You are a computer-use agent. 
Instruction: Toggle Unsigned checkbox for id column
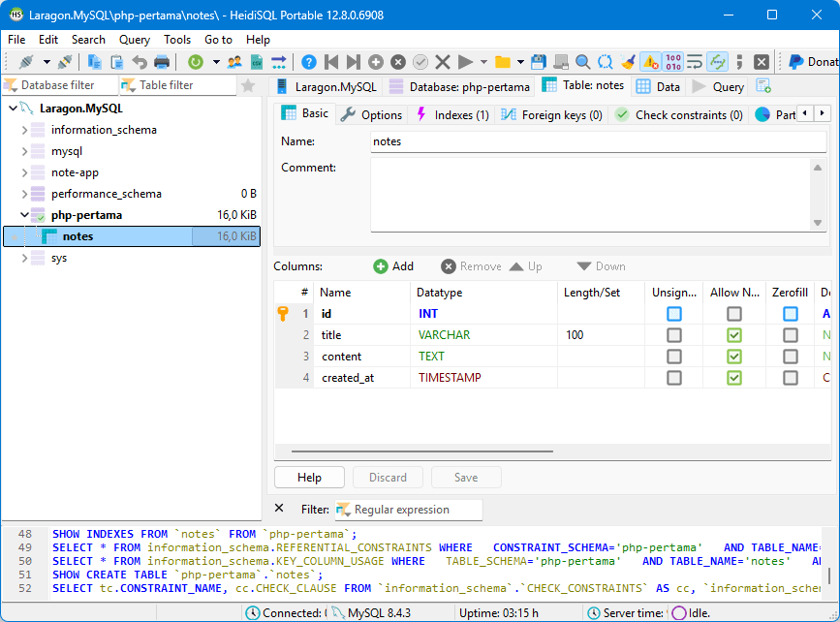[x=674, y=314]
